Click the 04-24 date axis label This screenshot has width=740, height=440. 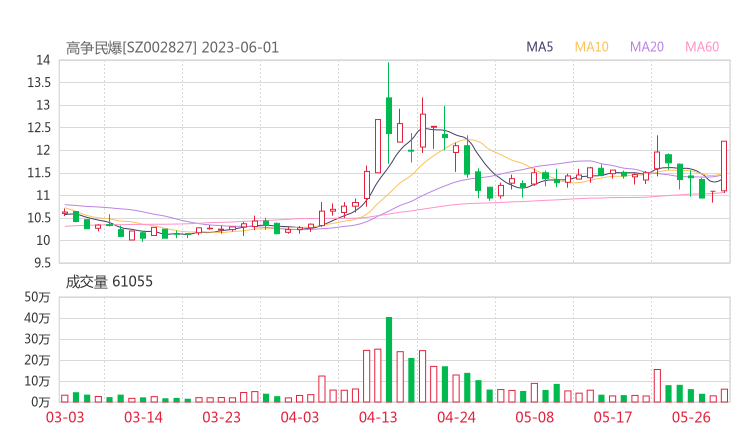click(456, 417)
